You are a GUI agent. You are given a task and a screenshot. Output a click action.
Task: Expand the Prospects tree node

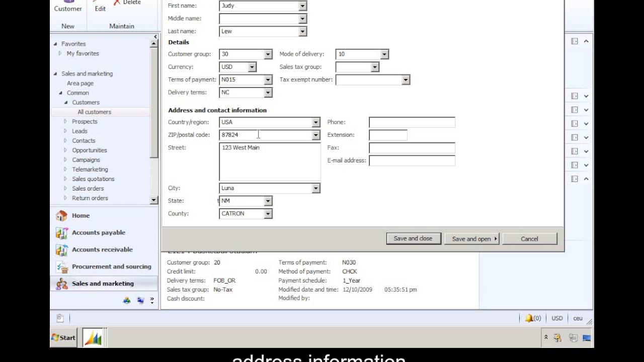[65, 122]
